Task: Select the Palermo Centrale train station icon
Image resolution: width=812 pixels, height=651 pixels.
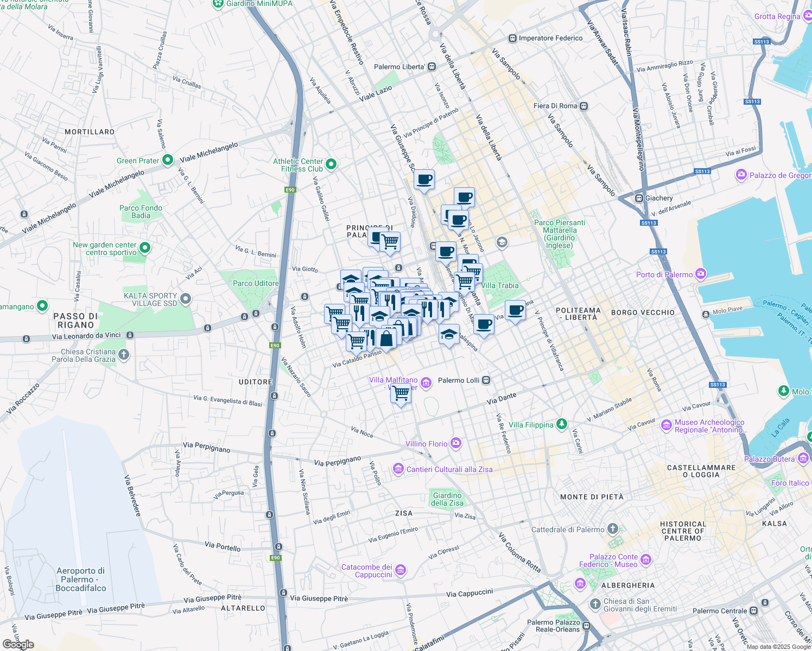Action: click(x=753, y=610)
